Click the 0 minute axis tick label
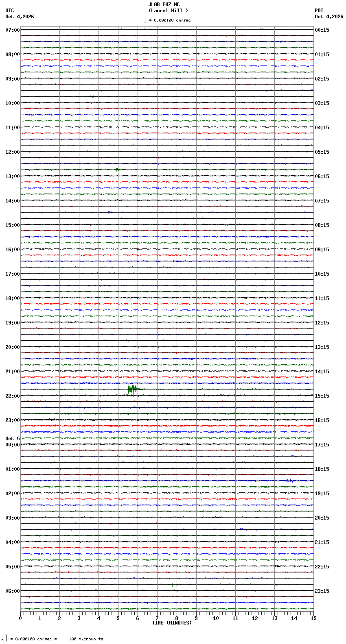 tap(20, 618)
